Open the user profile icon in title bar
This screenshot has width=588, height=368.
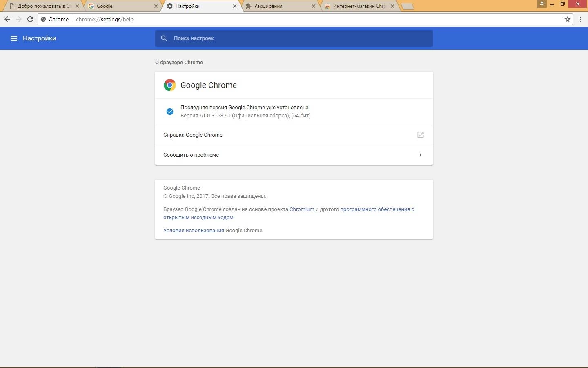pyautogui.click(x=542, y=4)
